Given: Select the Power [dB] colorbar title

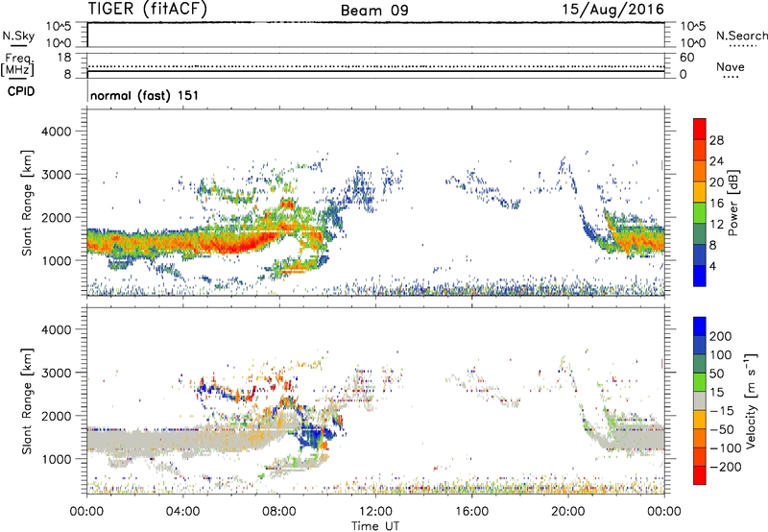Looking at the screenshot, I should tap(732, 203).
